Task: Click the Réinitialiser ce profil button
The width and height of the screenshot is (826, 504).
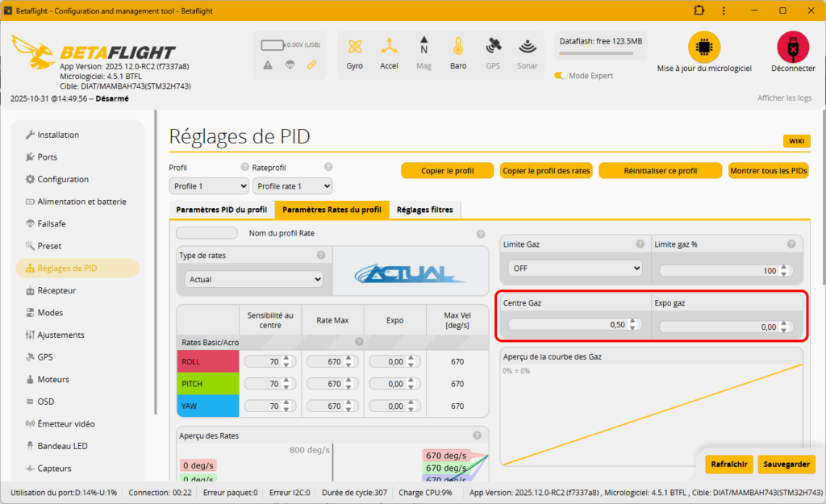Action: coord(660,170)
